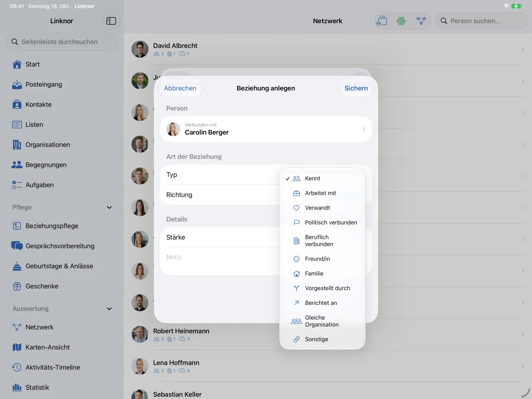Click the person cards toolbar icon
This screenshot has height=399, width=532.
(382, 21)
